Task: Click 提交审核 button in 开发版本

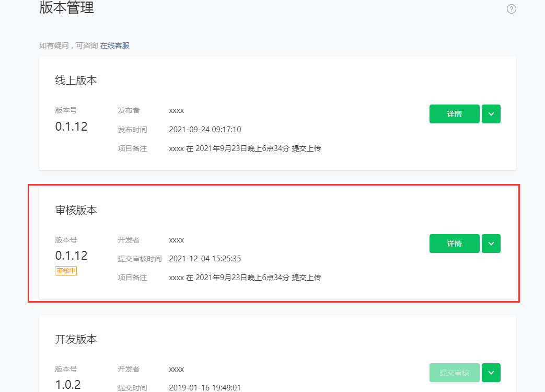Action: point(454,373)
